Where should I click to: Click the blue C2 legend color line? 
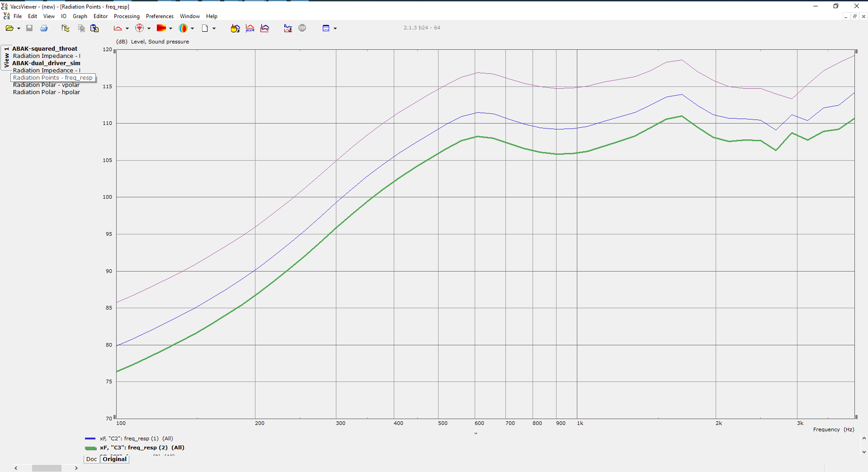click(90, 439)
